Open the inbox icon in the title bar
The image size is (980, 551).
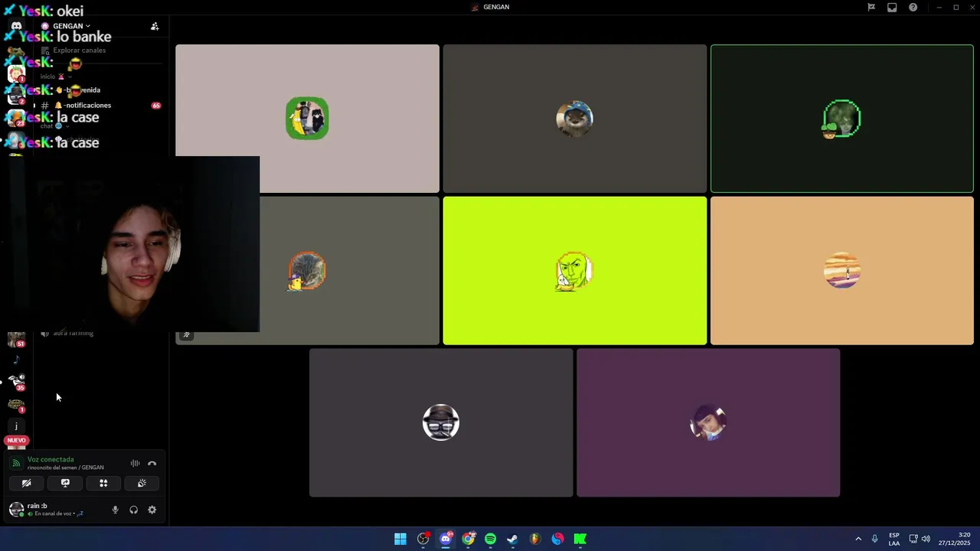tap(892, 7)
